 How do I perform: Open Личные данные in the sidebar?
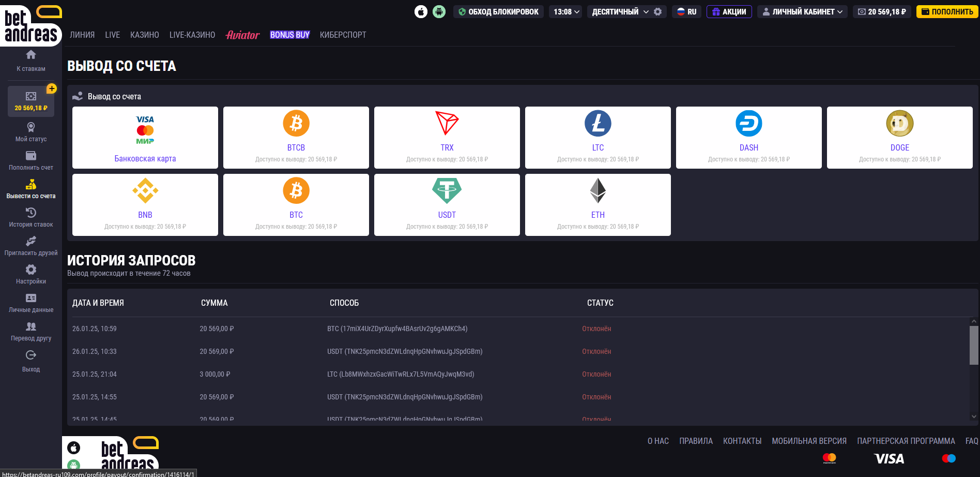tap(31, 303)
